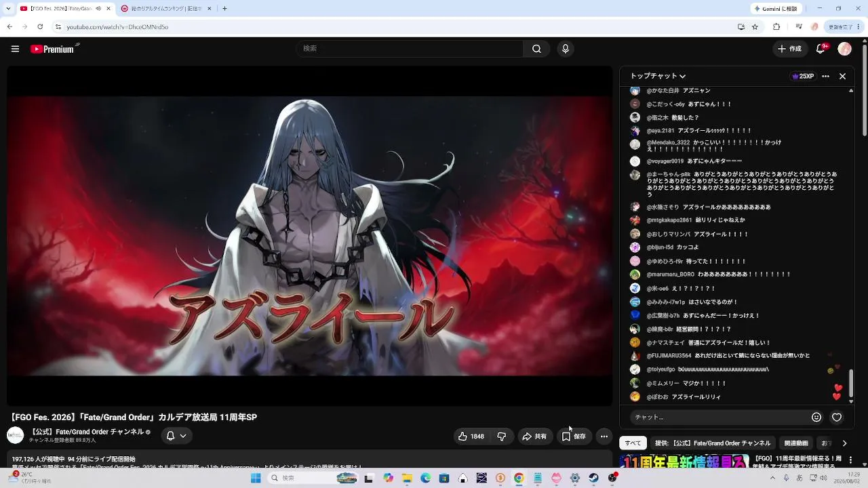
Task: Show hidden system tray icons
Action: pos(772,478)
